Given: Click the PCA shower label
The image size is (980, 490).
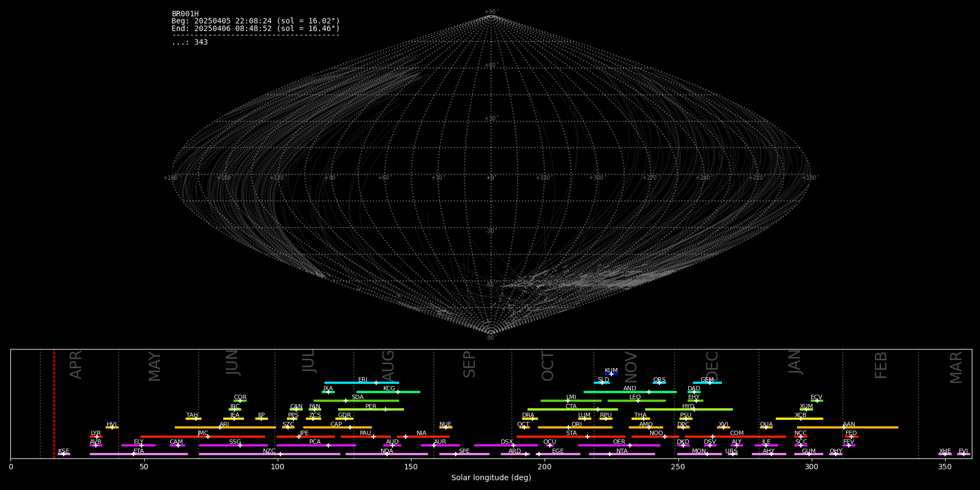Looking at the screenshot, I should (315, 442).
